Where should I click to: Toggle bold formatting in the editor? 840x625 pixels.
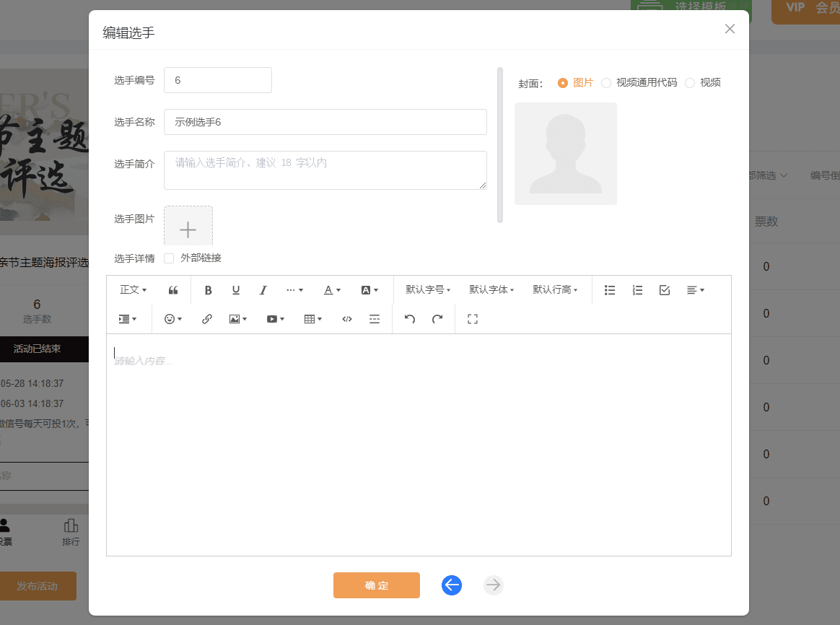click(x=208, y=289)
